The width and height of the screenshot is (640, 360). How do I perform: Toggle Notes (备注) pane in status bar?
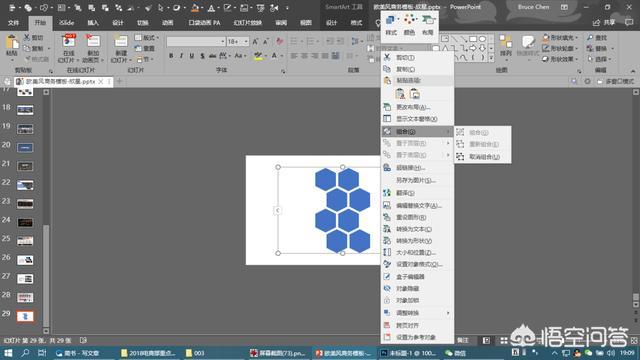[x=462, y=340]
